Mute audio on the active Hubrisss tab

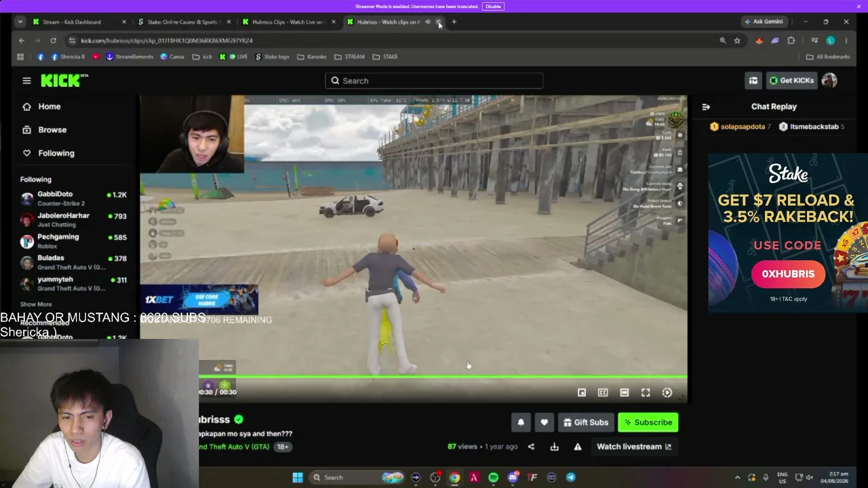427,22
